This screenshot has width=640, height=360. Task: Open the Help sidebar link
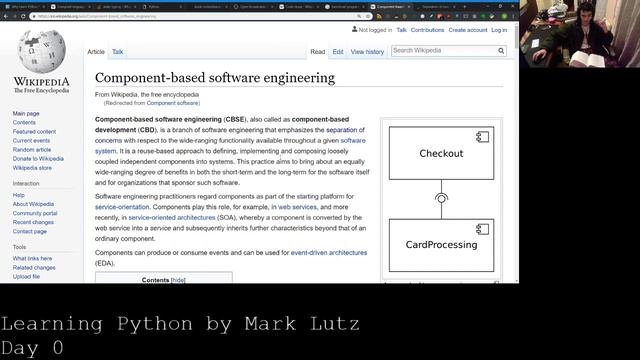[x=18, y=195]
